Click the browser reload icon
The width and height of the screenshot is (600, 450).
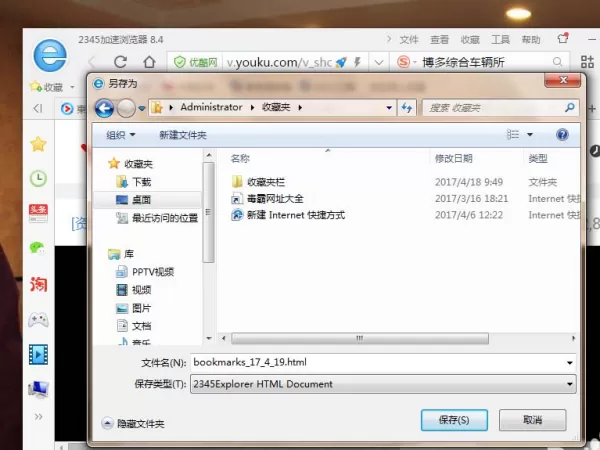click(121, 62)
